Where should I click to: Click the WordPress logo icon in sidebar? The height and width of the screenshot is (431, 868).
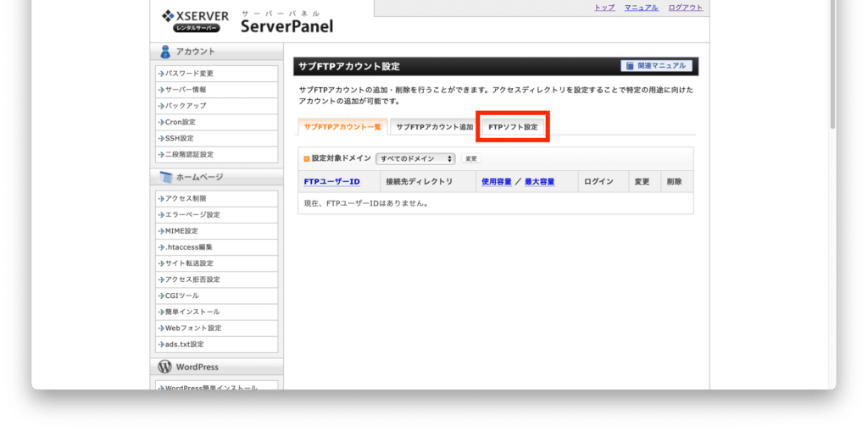[x=165, y=367]
